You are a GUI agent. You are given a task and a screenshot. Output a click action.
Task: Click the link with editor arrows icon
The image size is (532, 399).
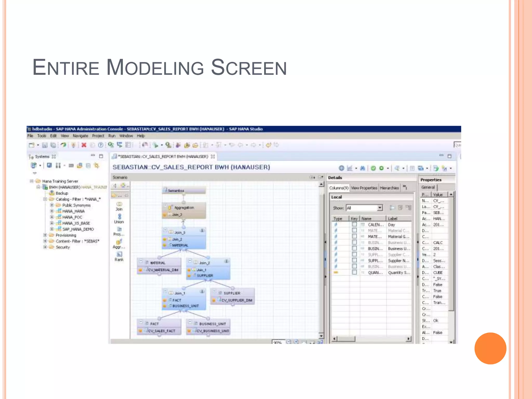(x=97, y=165)
